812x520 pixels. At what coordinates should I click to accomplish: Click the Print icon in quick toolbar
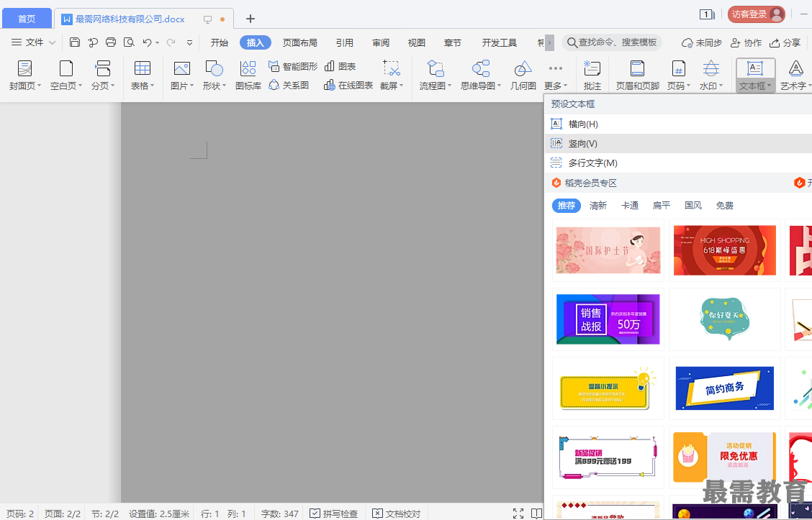(111, 42)
